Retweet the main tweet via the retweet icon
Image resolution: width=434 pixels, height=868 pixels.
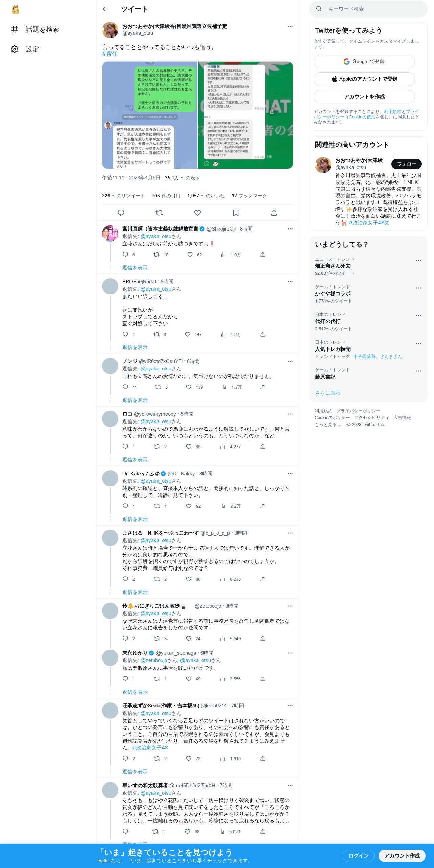[x=159, y=213]
